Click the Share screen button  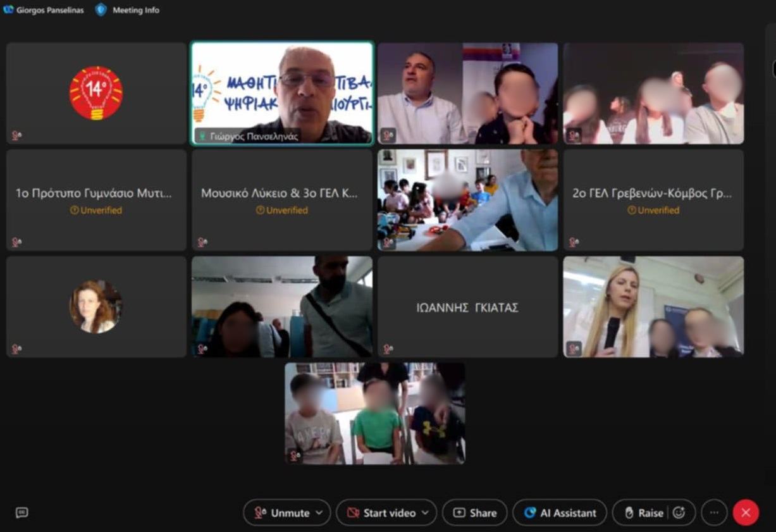click(475, 513)
